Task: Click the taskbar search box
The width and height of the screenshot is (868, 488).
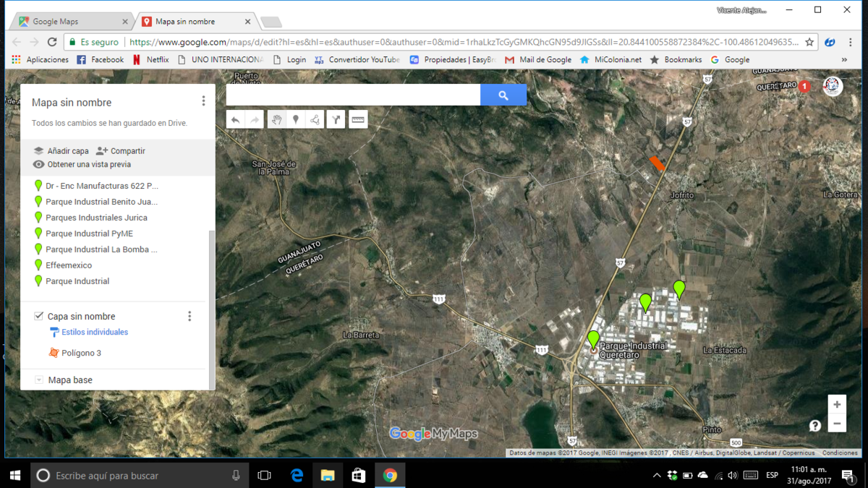Action: click(x=140, y=475)
